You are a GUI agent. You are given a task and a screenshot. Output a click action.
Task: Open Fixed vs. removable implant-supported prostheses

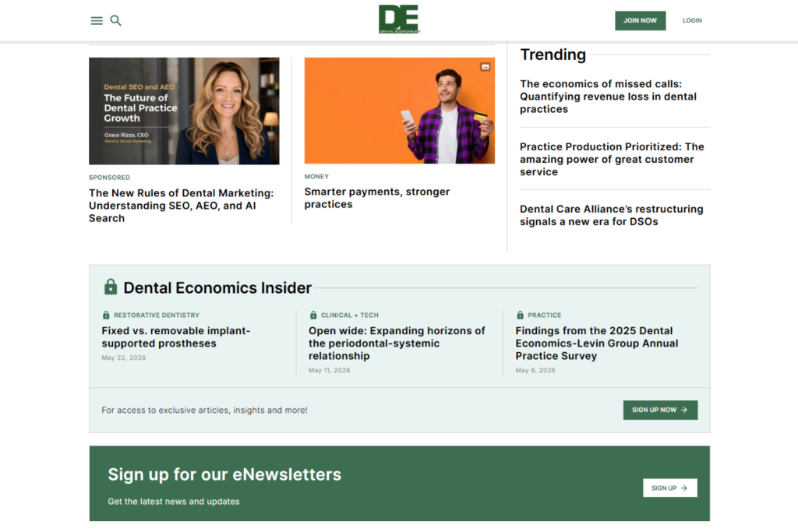(x=176, y=336)
